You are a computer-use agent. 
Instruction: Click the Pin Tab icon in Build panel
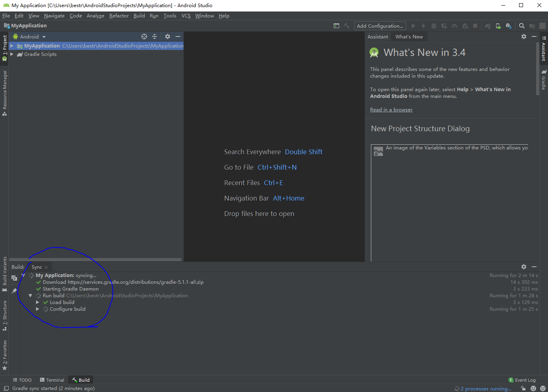14,291
